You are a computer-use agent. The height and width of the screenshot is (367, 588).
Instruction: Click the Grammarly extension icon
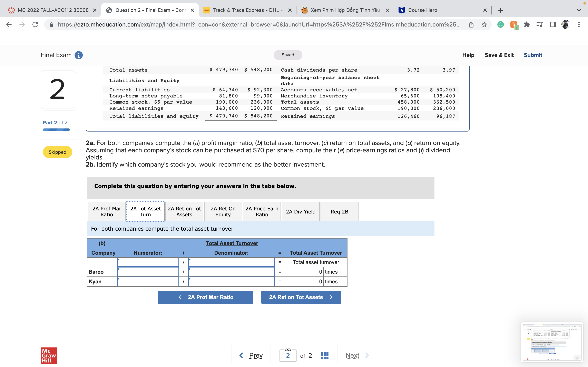(x=500, y=24)
